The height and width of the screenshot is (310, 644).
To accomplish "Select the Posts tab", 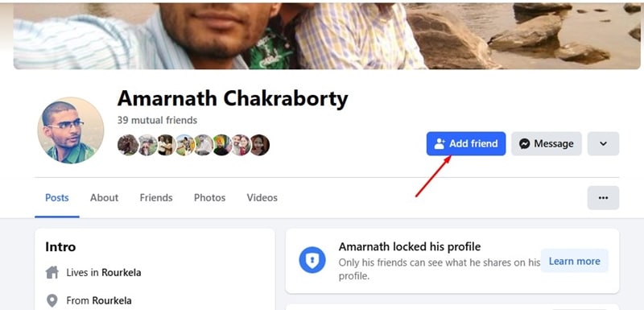I will [57, 198].
